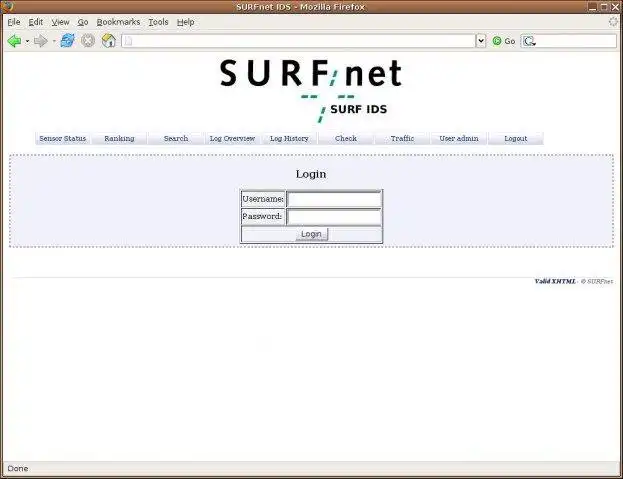Image resolution: width=623 pixels, height=479 pixels.
Task: Click the SURFnet logo image
Action: tap(311, 91)
